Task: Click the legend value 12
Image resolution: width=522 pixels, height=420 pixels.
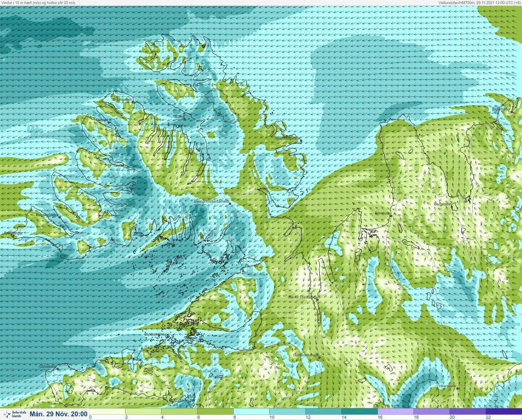Action: coord(307,417)
